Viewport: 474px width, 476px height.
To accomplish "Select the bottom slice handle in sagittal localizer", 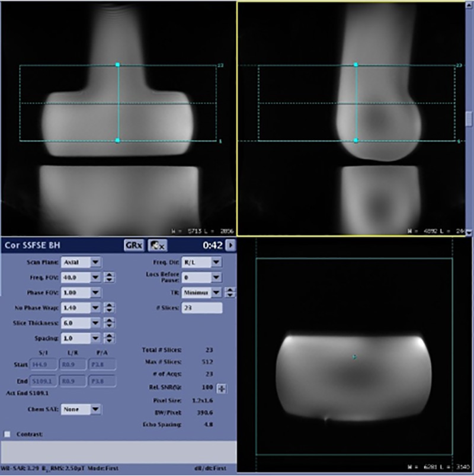I will [x=355, y=140].
